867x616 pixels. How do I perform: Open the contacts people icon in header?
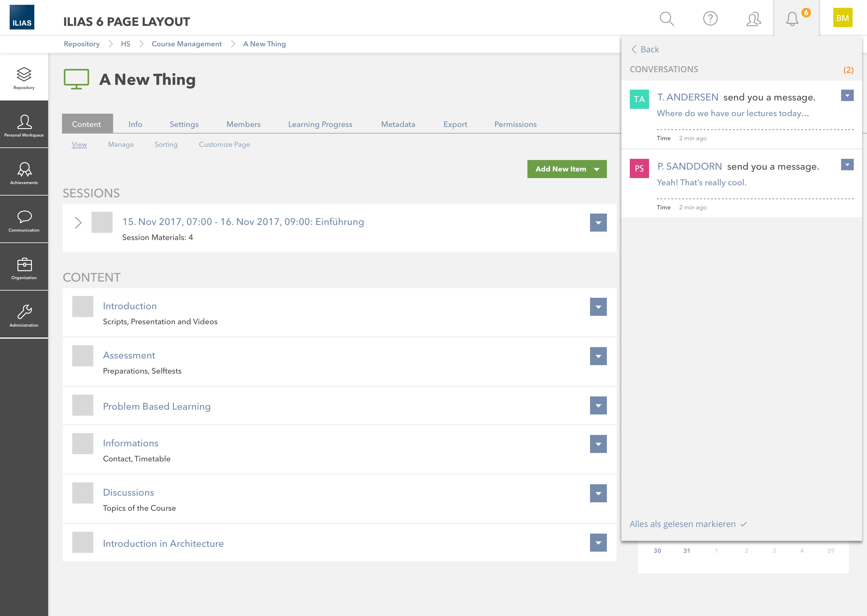pos(754,18)
